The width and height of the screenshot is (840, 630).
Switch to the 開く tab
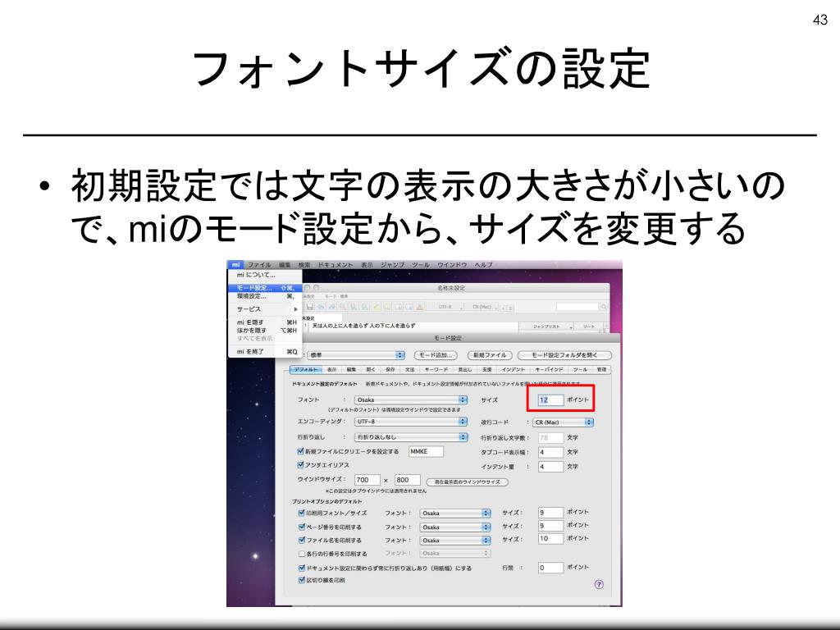click(x=371, y=370)
